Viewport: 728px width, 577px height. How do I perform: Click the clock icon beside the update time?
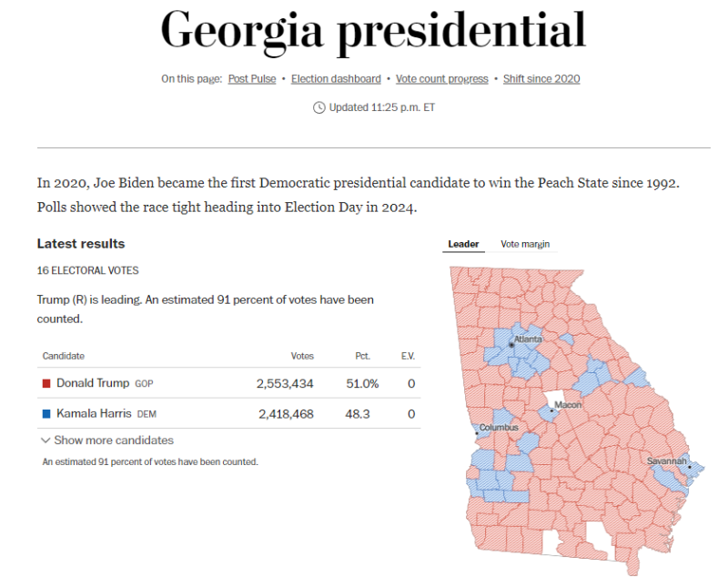[x=318, y=107]
